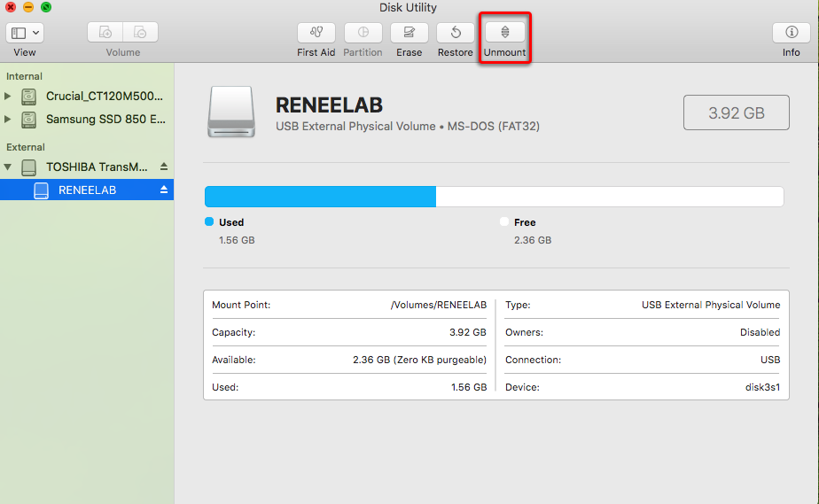819x504 pixels.
Task: Click the Remove Volume toolbar button
Action: pyautogui.click(x=141, y=33)
